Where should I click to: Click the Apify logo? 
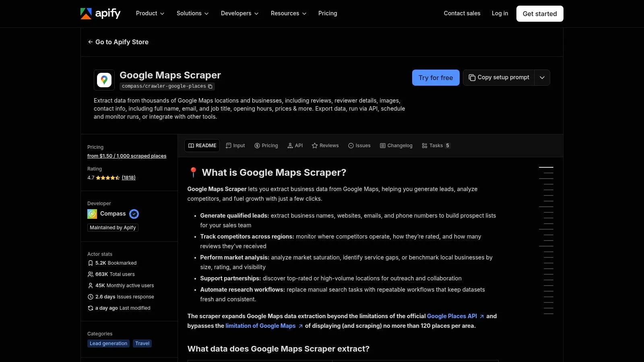point(101,14)
